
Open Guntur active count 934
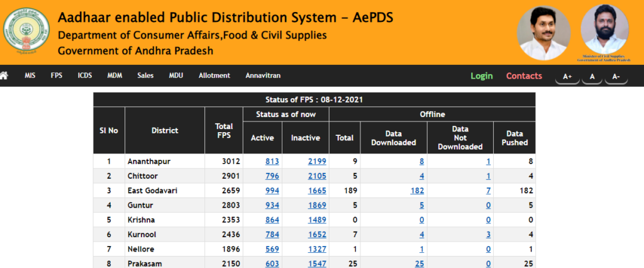[272, 206]
